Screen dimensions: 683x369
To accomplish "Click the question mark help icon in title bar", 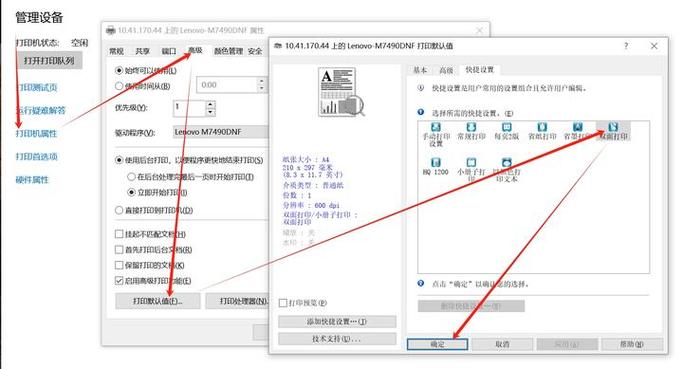I will click(x=626, y=46).
